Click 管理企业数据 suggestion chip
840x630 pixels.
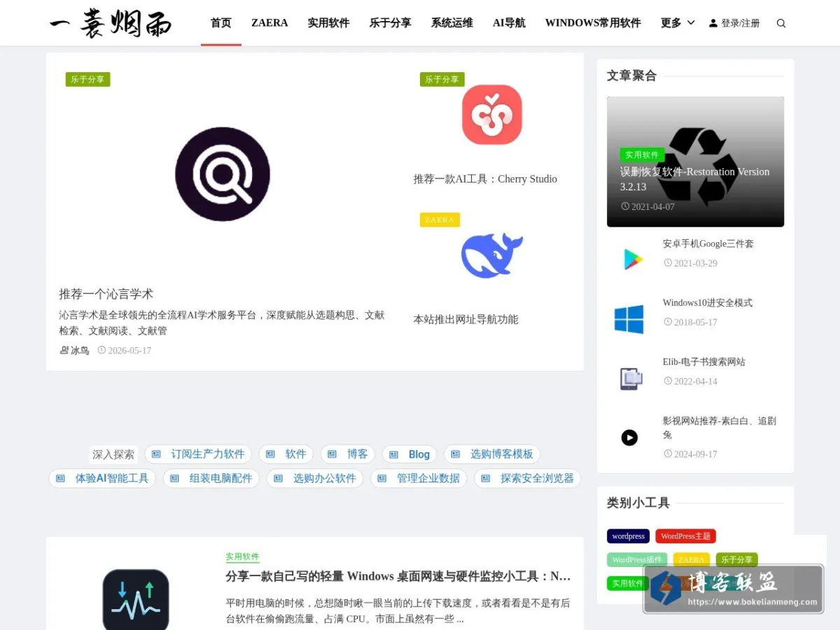pos(419,478)
